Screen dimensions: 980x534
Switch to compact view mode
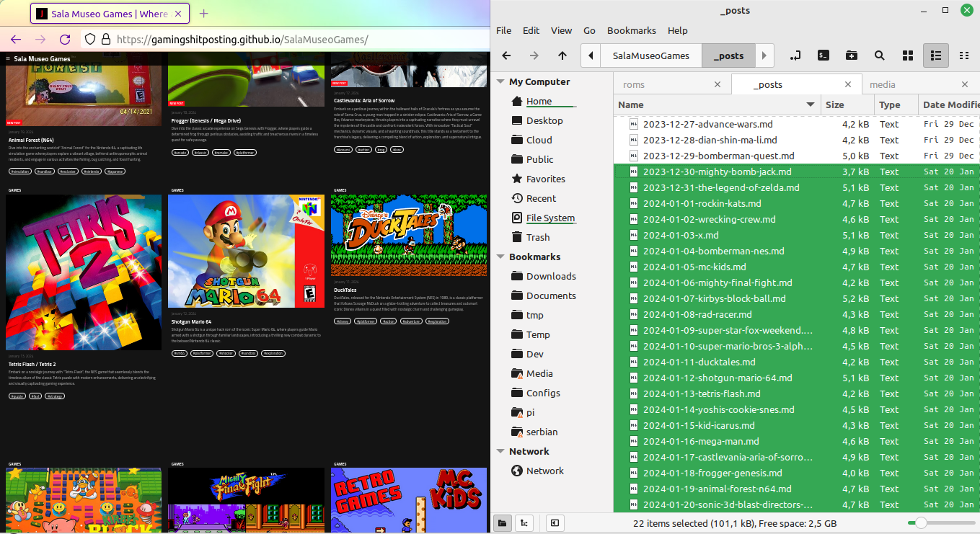tap(963, 55)
